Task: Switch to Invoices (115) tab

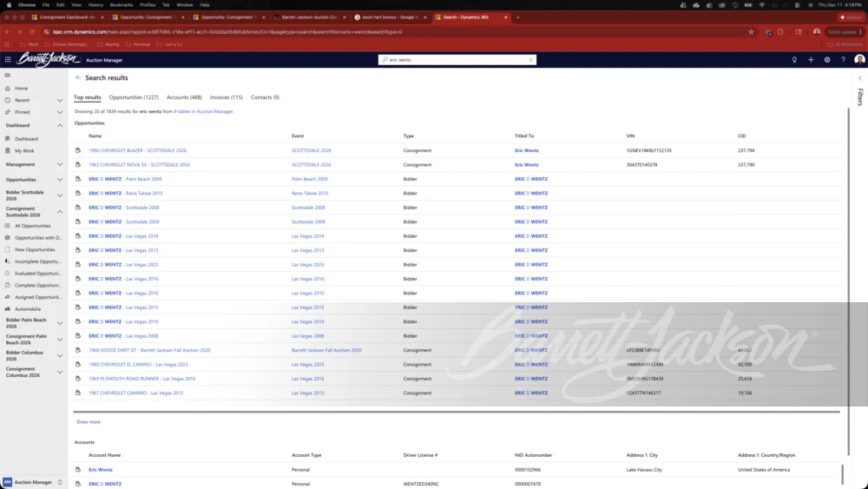Action: point(226,97)
